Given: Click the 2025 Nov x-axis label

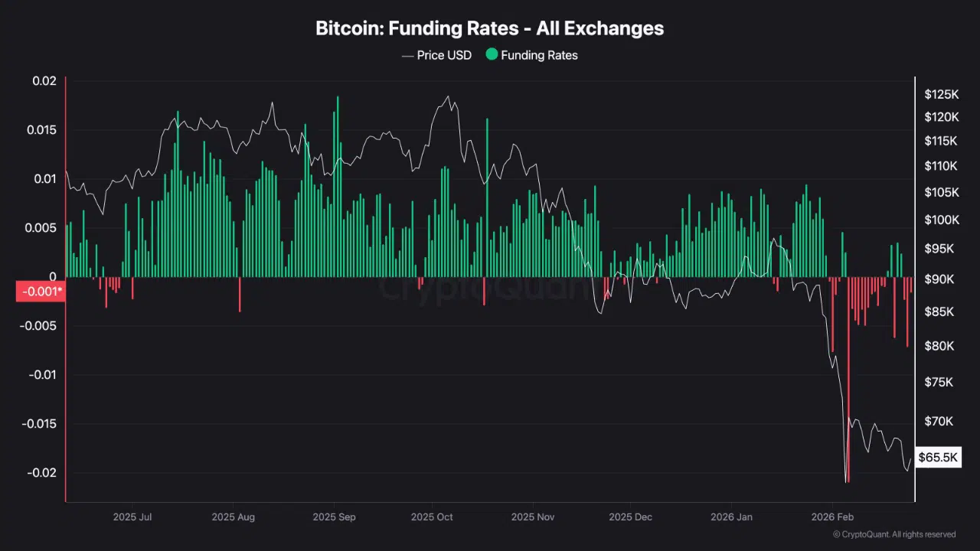Looking at the screenshot, I should tap(532, 517).
